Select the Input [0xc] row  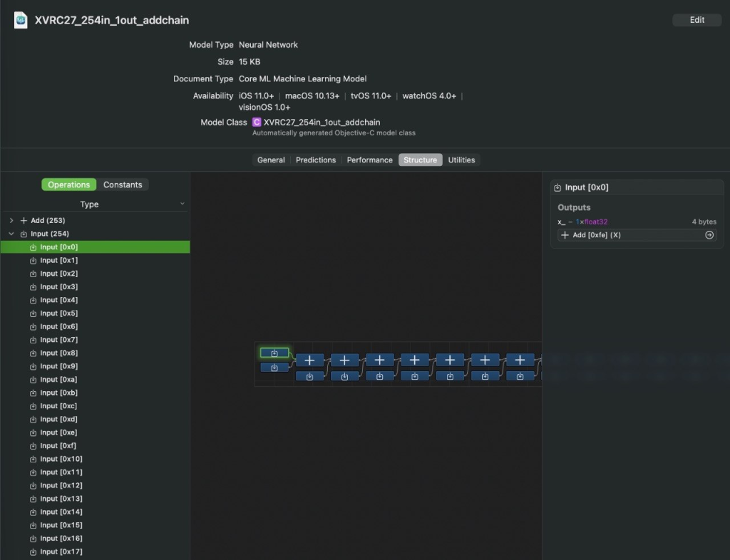(95, 406)
